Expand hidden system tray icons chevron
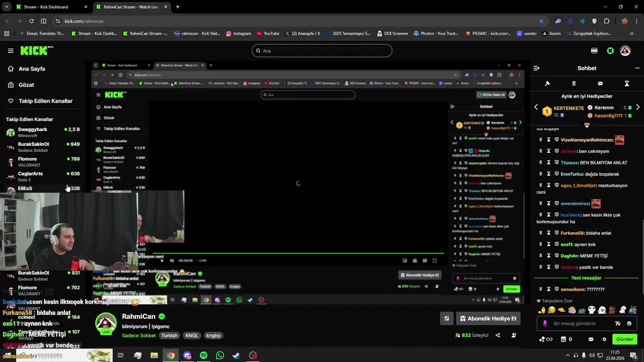Image resolution: width=644 pixels, height=362 pixels. point(568,355)
